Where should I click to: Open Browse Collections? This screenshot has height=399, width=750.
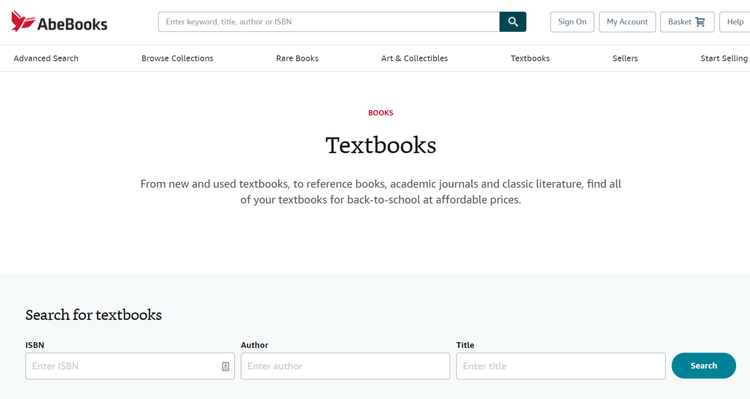tap(177, 58)
